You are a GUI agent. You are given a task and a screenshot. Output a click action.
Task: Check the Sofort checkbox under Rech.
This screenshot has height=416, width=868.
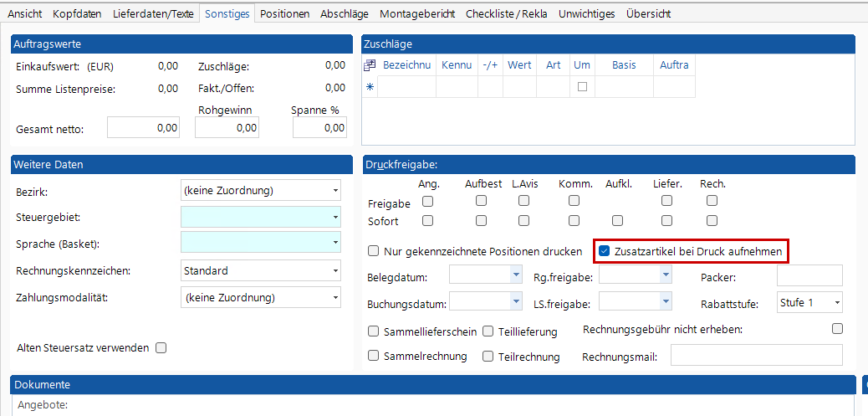click(712, 220)
